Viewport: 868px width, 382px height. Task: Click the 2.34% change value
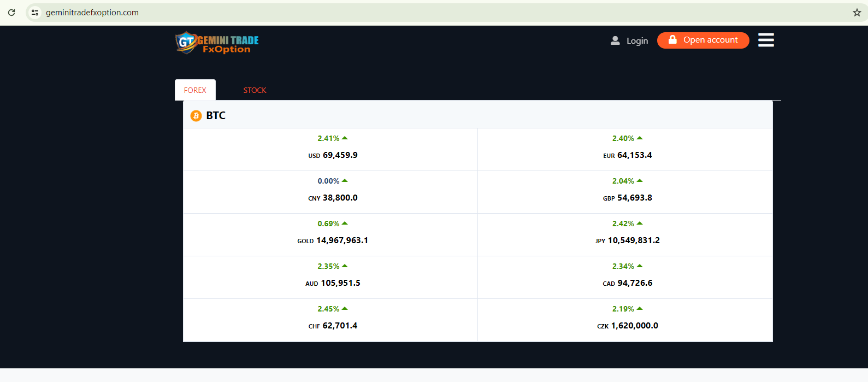623,266
